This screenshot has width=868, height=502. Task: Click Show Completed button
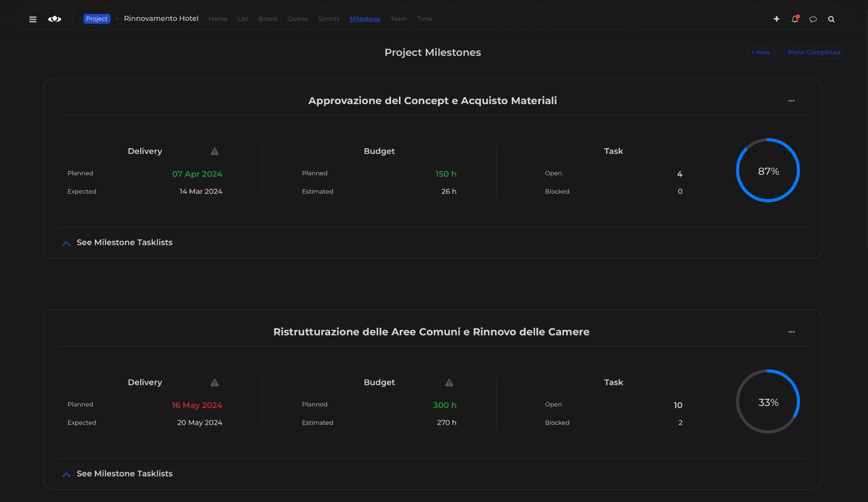(x=814, y=53)
